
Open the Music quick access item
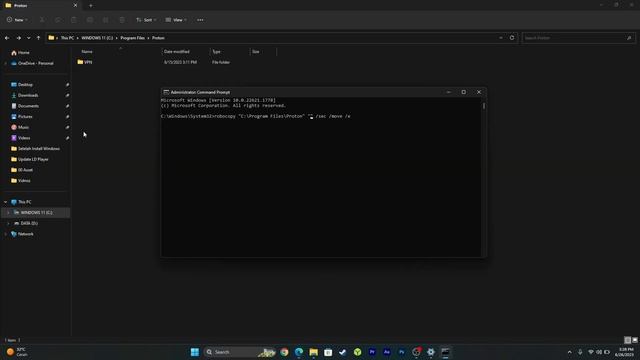[x=23, y=127]
